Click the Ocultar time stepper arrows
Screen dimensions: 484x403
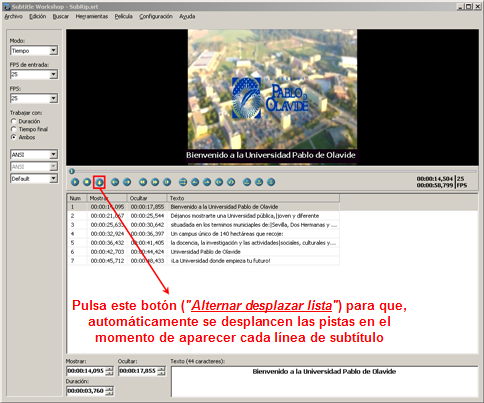point(161,371)
